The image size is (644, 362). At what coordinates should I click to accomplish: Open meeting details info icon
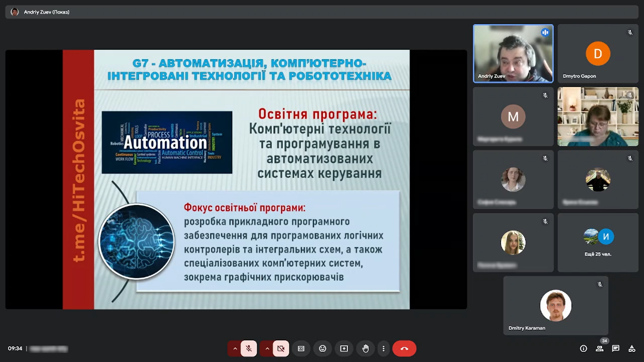coord(583,349)
